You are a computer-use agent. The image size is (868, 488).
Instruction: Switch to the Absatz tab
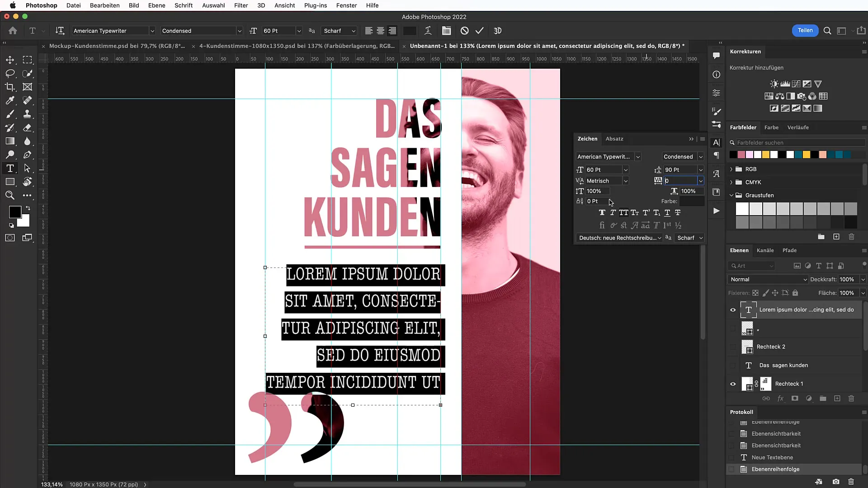615,138
